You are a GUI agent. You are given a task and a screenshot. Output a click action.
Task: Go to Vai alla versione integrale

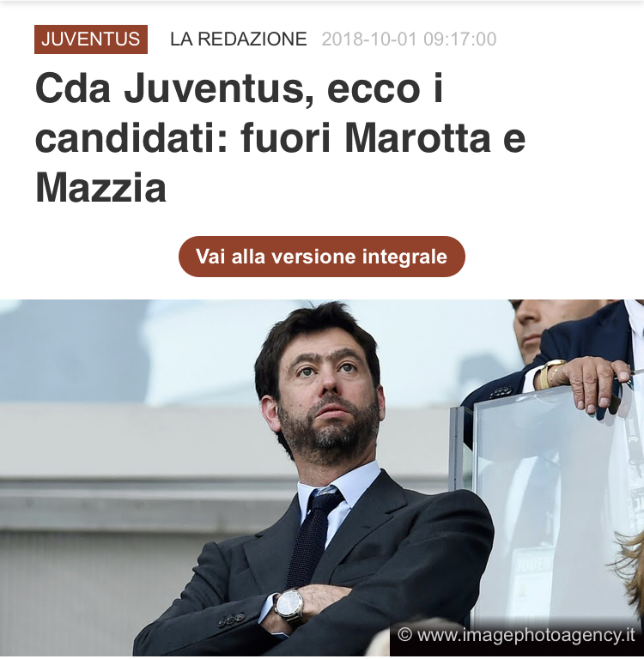pos(322,257)
